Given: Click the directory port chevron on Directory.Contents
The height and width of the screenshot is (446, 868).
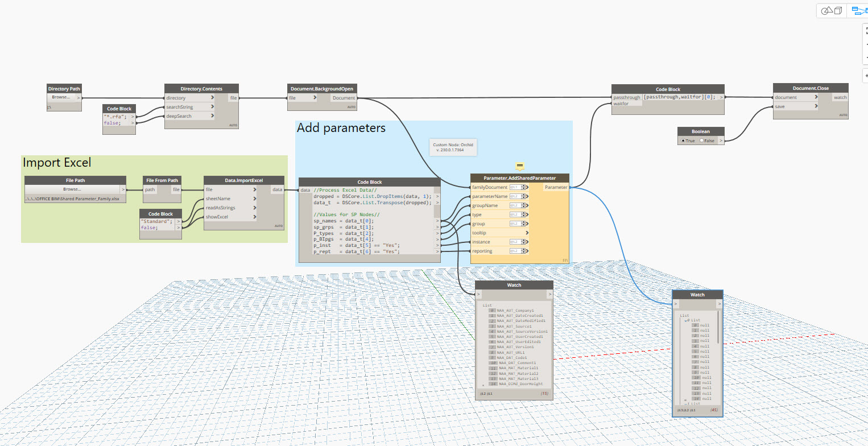Looking at the screenshot, I should click(212, 98).
